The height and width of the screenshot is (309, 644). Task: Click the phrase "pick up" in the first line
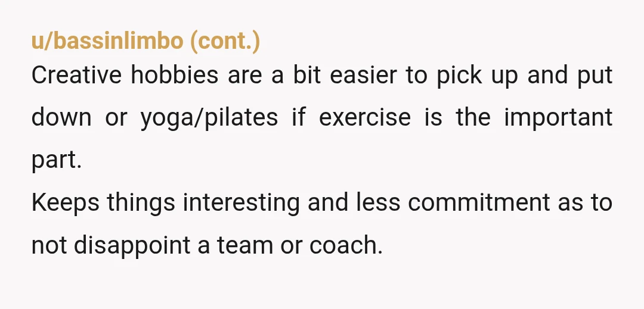click(x=477, y=77)
